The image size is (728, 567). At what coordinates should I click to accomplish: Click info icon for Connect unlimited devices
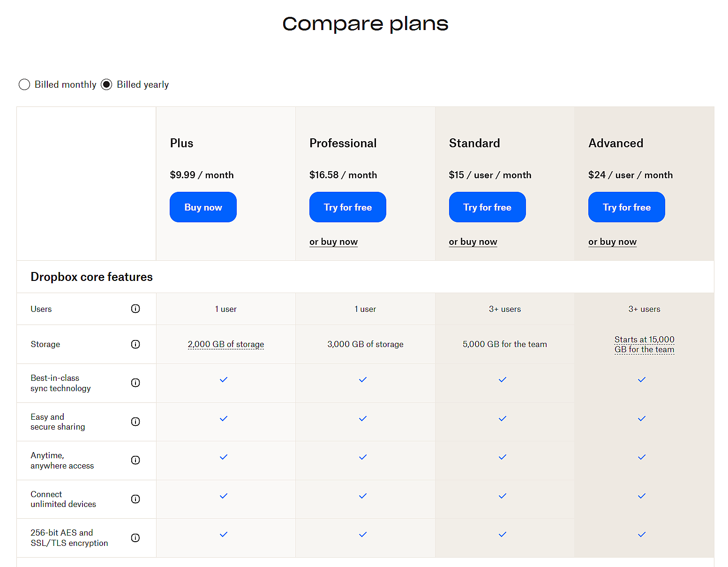(x=135, y=499)
